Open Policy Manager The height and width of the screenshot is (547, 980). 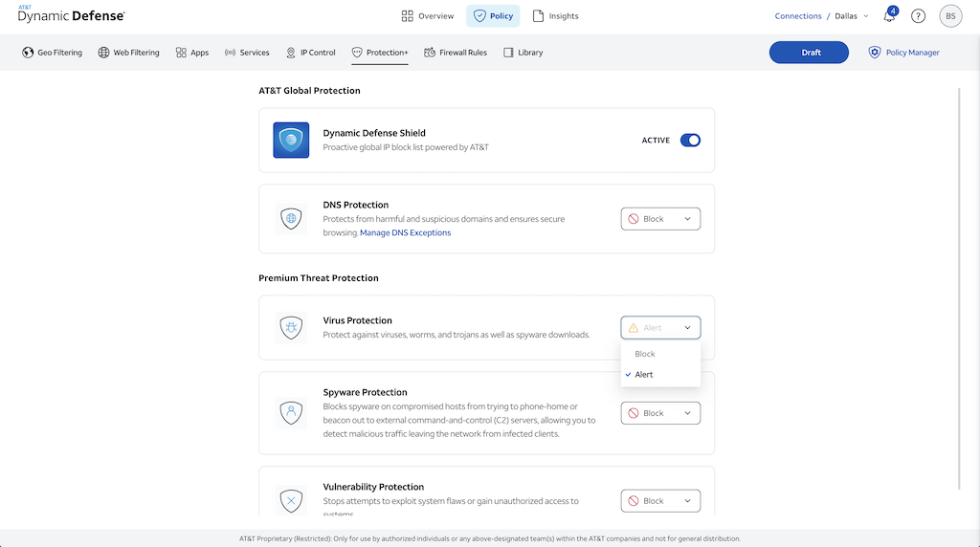click(903, 53)
